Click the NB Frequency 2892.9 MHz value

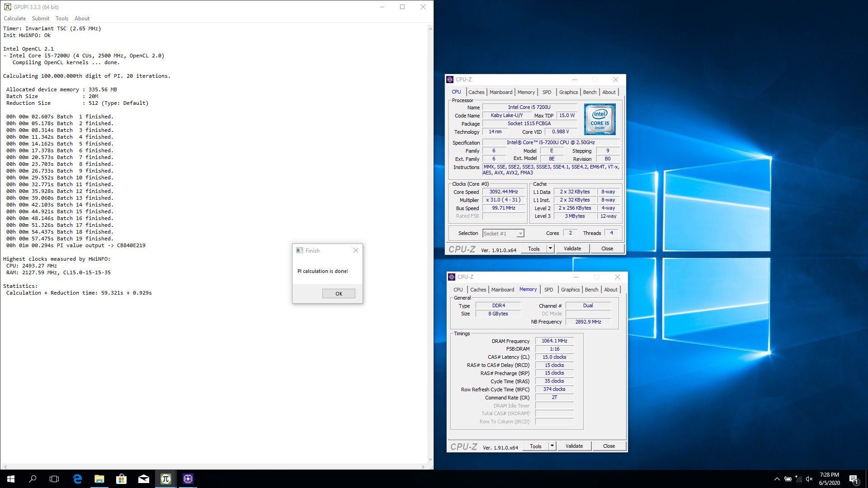588,322
